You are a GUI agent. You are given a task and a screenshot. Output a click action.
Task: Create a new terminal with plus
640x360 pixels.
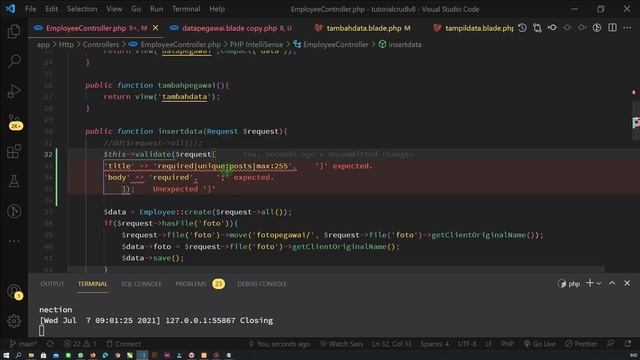[589, 283]
